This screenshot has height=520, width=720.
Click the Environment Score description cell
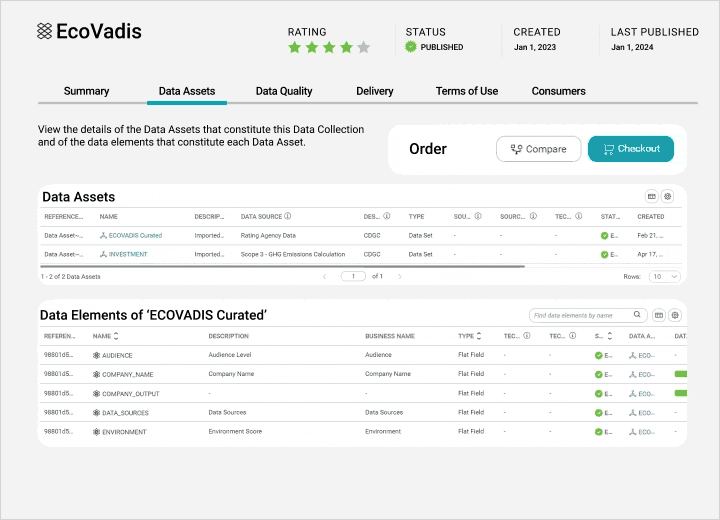coord(235,432)
